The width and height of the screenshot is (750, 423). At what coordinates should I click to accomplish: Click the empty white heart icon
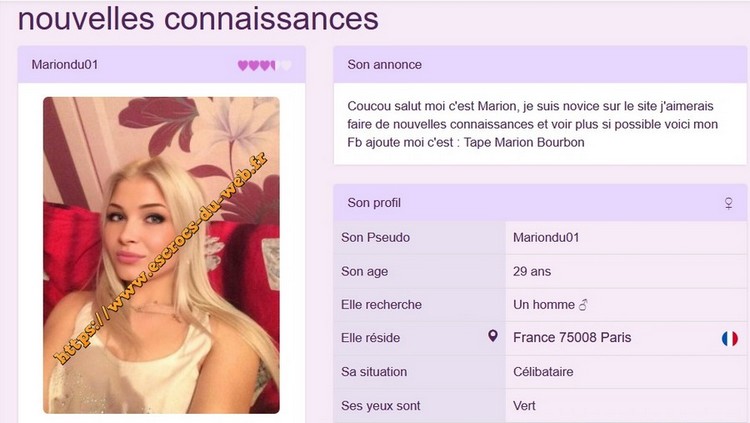(x=286, y=65)
